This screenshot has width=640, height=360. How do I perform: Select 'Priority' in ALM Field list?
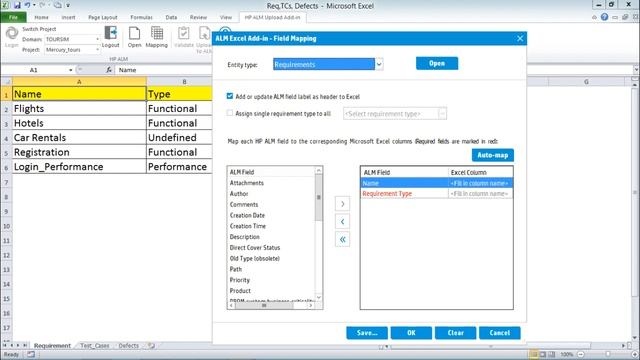[x=240, y=280]
